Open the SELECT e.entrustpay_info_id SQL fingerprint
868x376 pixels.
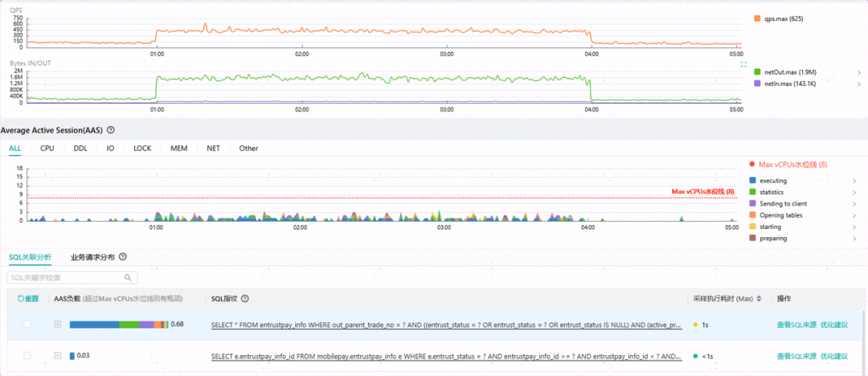click(446, 356)
